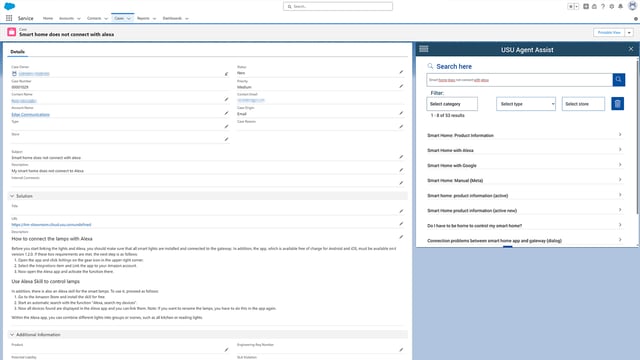This screenshot has height=360, width=640.
Task: Click the global search field
Action: point(338,7)
